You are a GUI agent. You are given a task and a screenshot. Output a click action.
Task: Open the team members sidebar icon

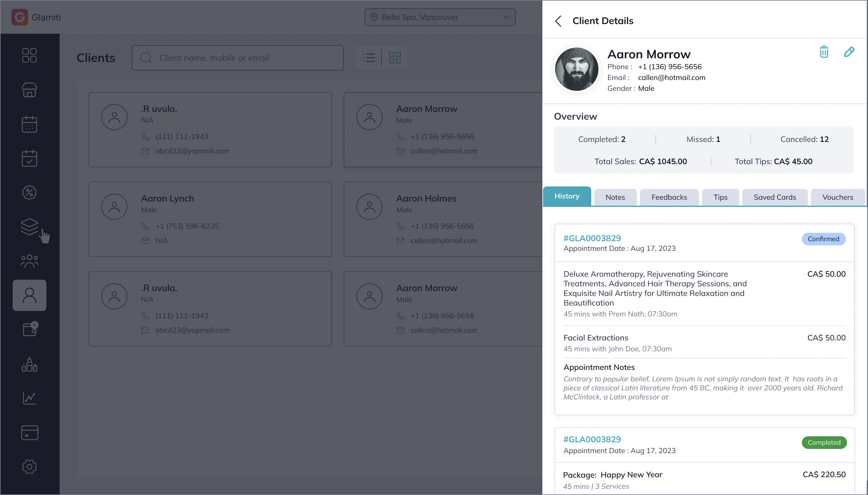(29, 261)
